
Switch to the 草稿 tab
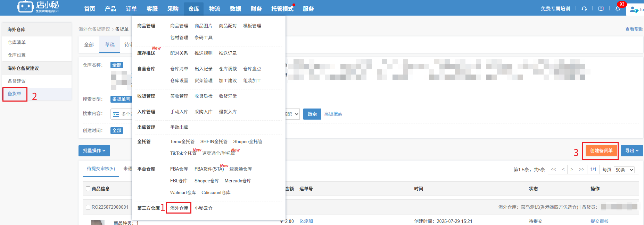coord(110,45)
